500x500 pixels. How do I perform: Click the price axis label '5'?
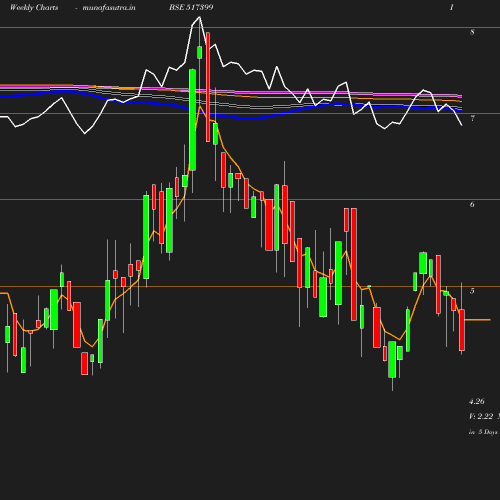click(x=472, y=291)
